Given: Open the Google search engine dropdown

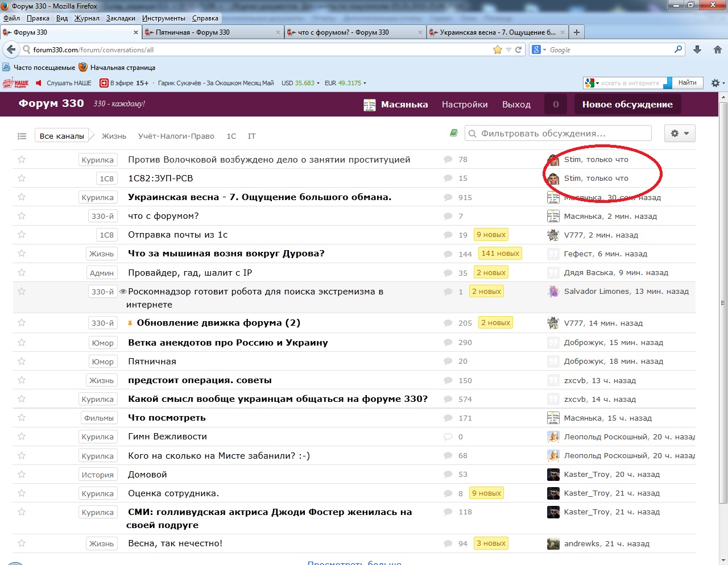Looking at the screenshot, I should tap(539, 49).
